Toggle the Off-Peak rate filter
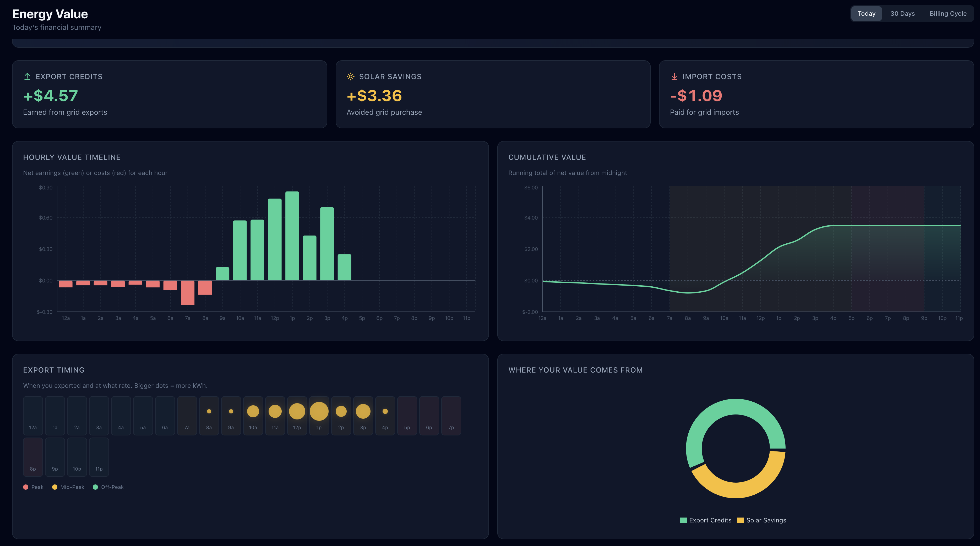Image resolution: width=980 pixels, height=546 pixels. point(108,487)
